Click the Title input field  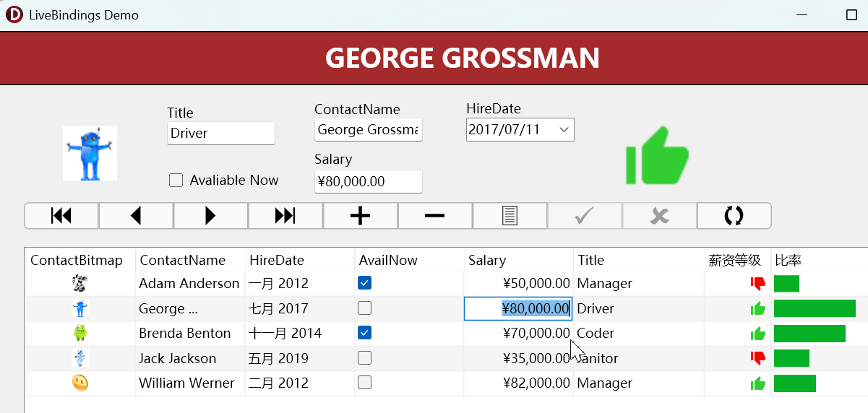[x=220, y=134]
